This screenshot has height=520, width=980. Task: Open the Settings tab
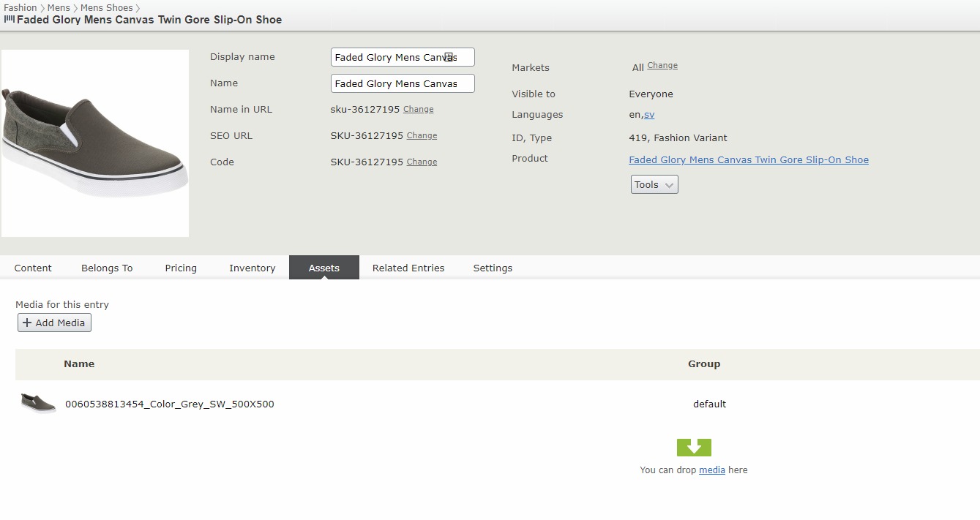click(493, 268)
